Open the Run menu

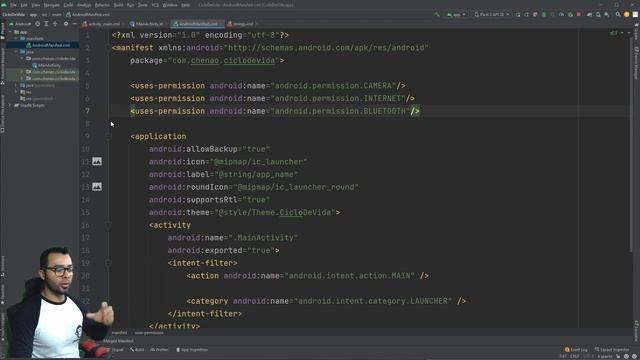pos(131,5)
